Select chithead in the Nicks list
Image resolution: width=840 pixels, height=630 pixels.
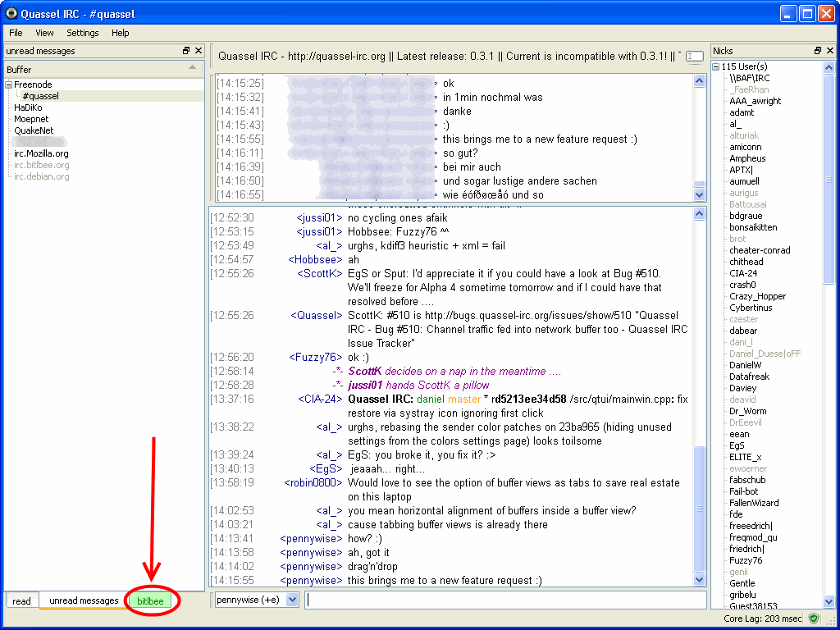pos(746,262)
